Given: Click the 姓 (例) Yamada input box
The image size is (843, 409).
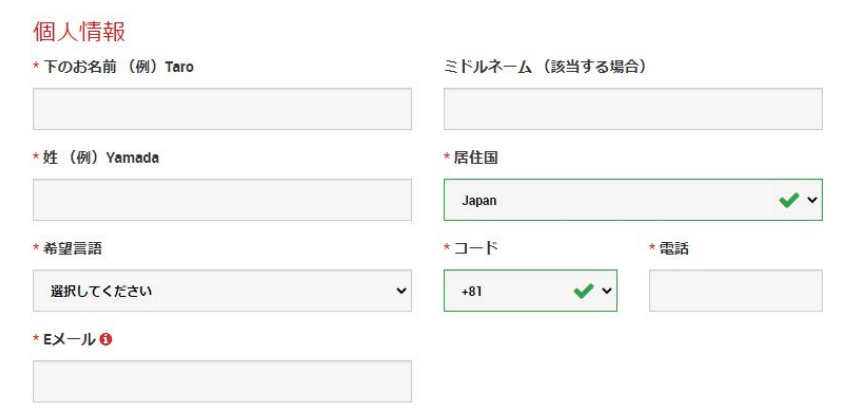Looking at the screenshot, I should 222,200.
